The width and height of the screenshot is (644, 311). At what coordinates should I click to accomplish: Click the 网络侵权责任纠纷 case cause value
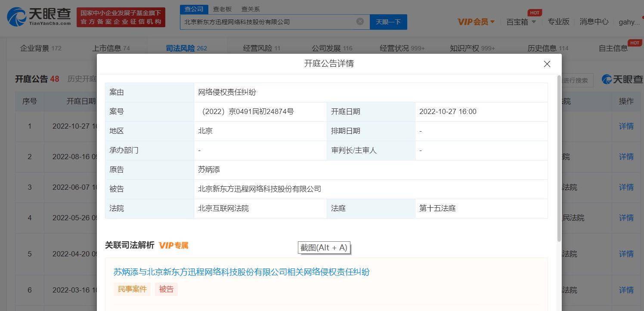[227, 92]
